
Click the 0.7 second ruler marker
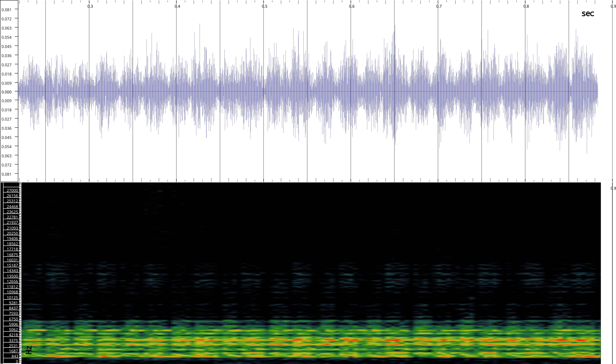pyautogui.click(x=439, y=6)
